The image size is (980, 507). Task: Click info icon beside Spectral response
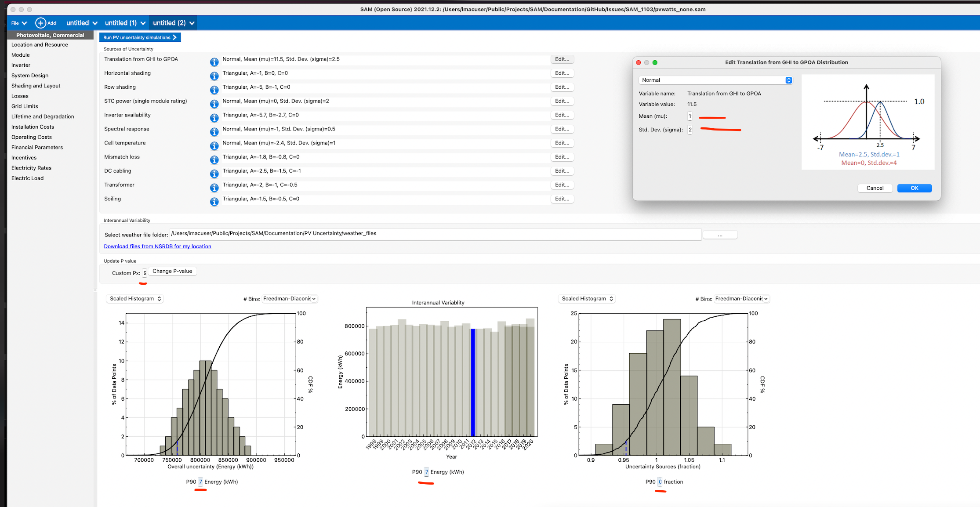point(214,132)
